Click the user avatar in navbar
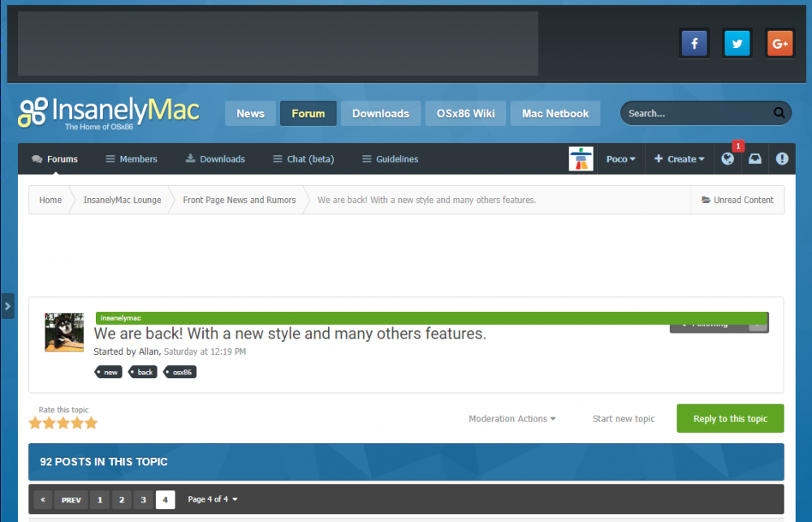812x522 pixels. point(581,158)
